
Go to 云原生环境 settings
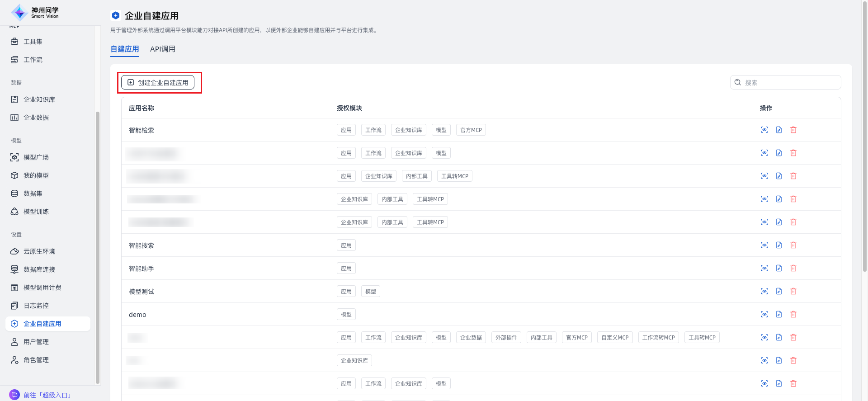coord(39,251)
